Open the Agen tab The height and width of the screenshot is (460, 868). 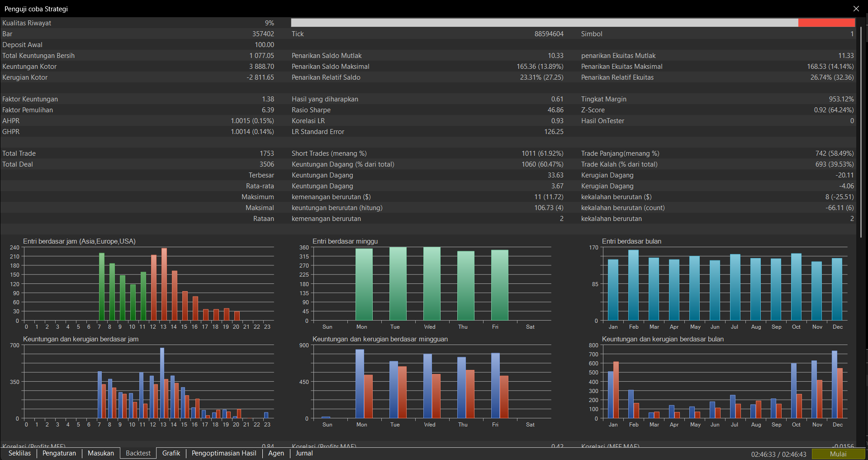click(x=275, y=453)
